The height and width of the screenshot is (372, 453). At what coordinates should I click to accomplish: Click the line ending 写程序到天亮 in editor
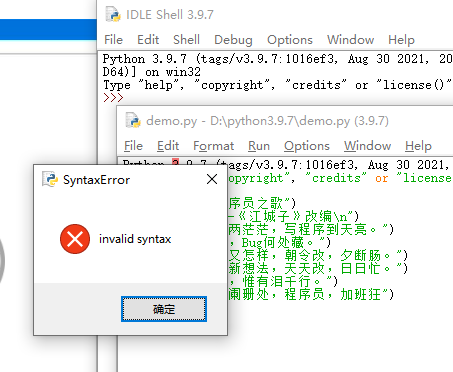click(x=311, y=229)
